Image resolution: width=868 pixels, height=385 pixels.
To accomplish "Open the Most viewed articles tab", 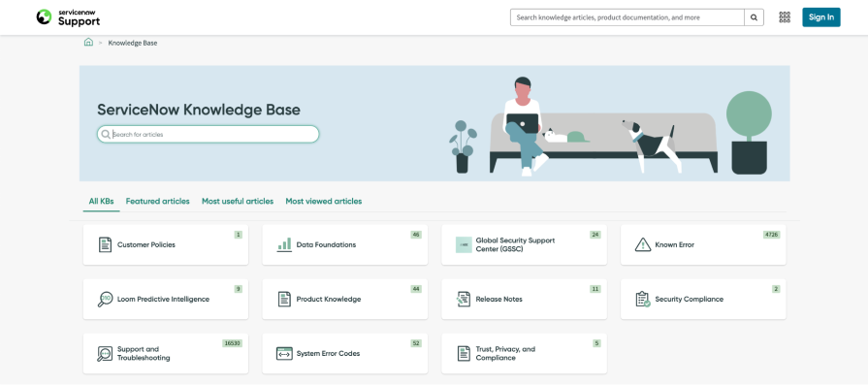I will coord(324,202).
